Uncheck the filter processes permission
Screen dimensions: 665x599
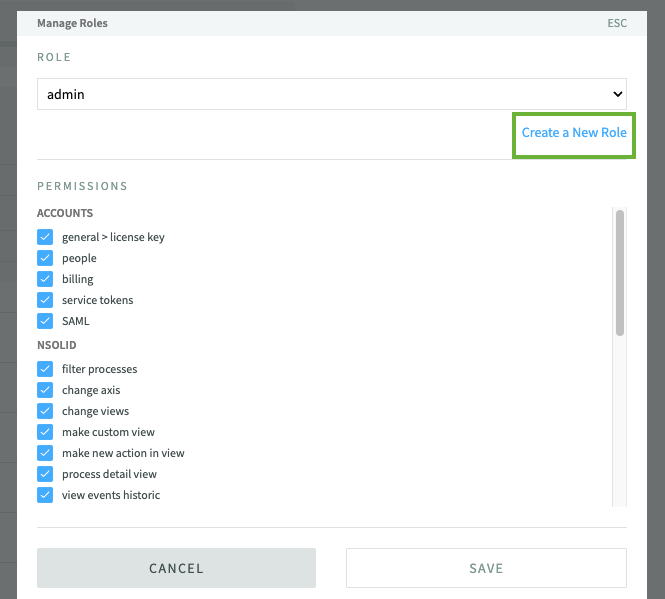click(x=45, y=369)
